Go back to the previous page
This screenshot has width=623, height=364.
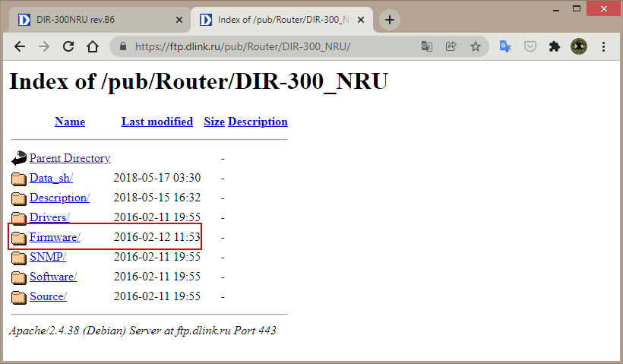click(x=20, y=46)
